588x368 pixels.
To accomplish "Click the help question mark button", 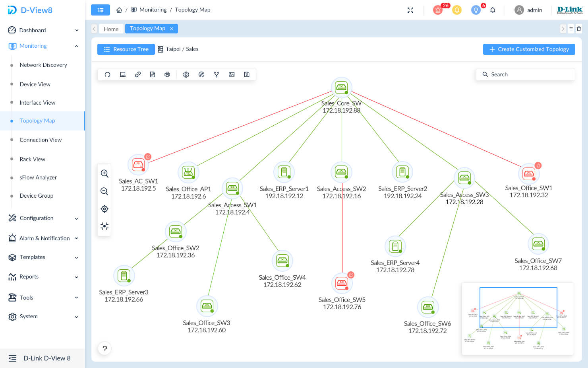I will [104, 349].
